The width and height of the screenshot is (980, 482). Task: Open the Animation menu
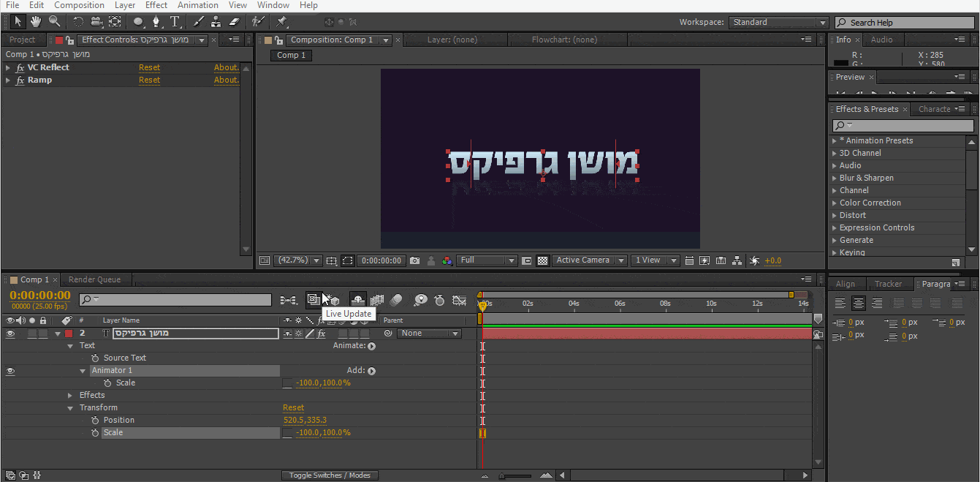point(198,5)
